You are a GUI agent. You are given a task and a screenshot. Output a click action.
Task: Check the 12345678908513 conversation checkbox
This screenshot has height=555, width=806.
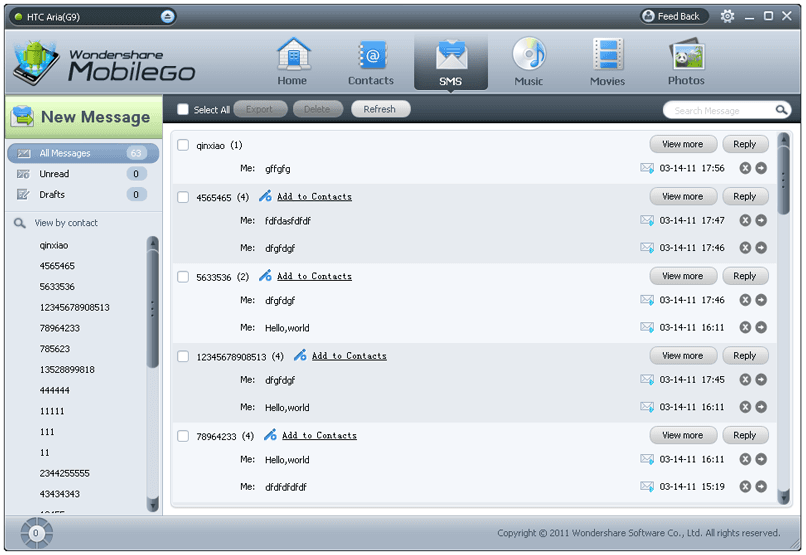183,357
